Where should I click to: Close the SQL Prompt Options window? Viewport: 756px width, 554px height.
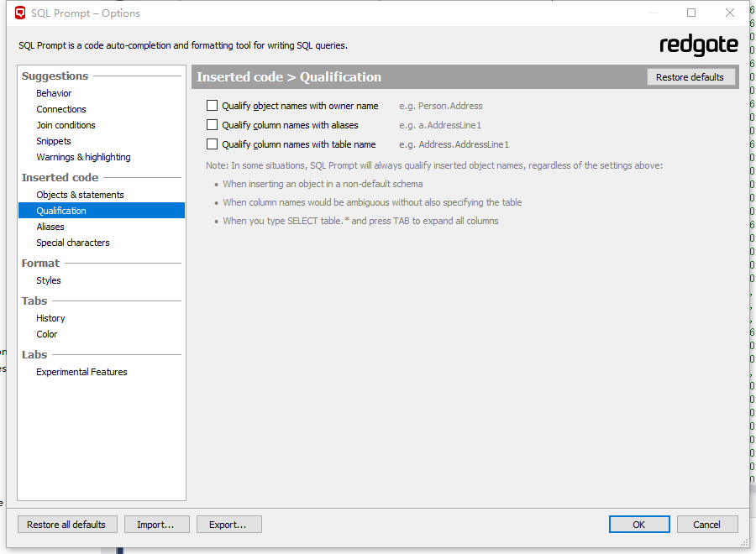click(x=730, y=13)
